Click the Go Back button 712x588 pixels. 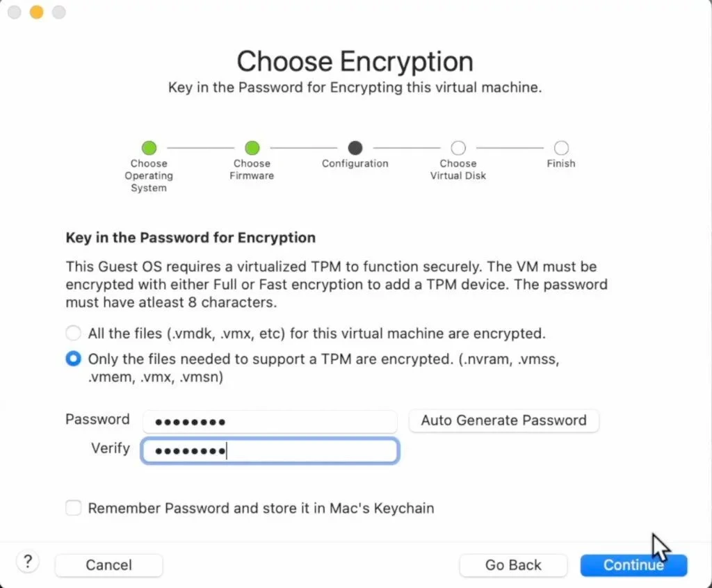(513, 565)
